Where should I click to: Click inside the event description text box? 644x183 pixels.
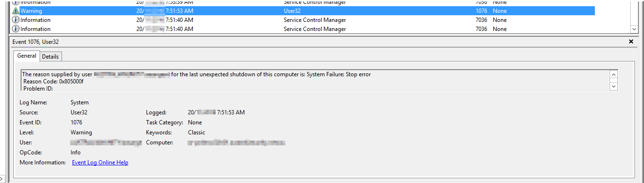coord(315,81)
